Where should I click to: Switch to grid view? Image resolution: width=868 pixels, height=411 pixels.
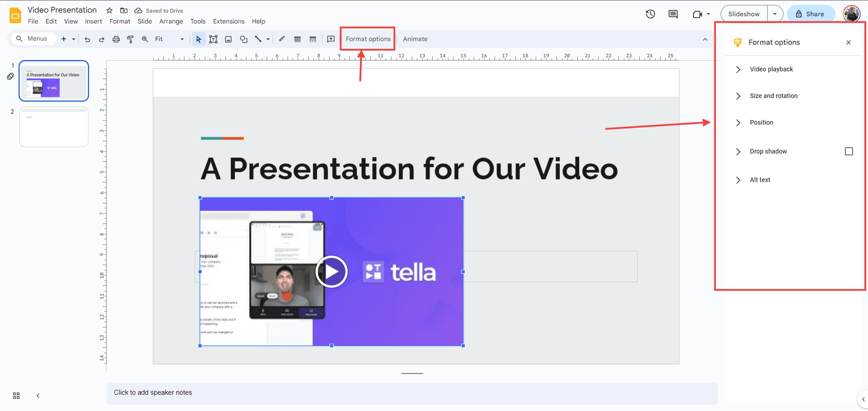pyautogui.click(x=16, y=396)
